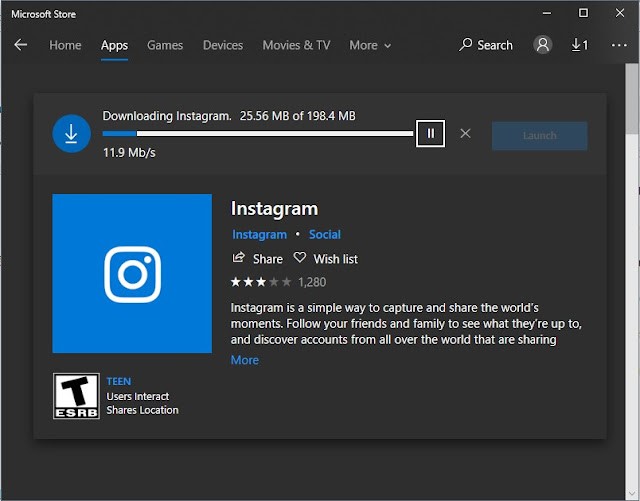
Task: Open the three-dot See more menu
Action: (x=619, y=45)
